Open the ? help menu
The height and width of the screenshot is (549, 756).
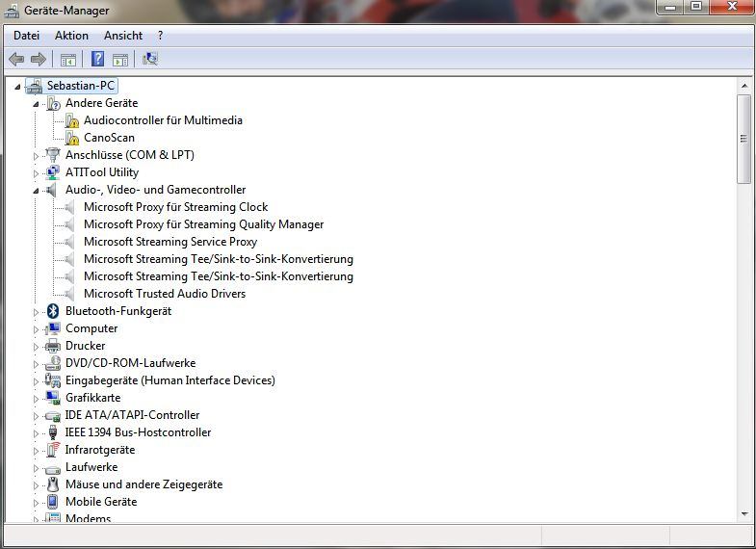[x=160, y=36]
